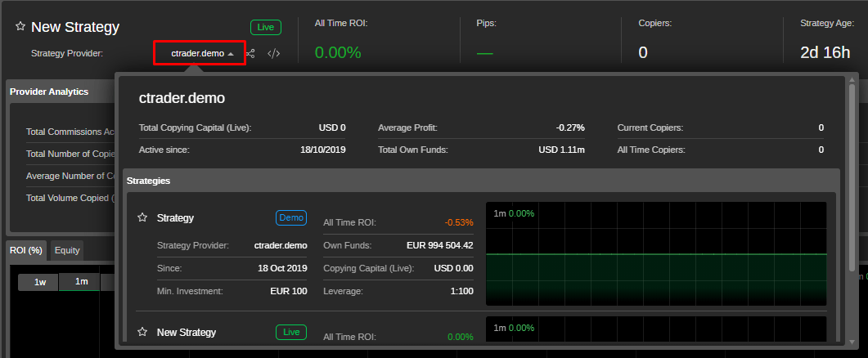Click the Total Own Funds USD 1.11m value
This screenshot has width=868, height=358.
tap(561, 150)
